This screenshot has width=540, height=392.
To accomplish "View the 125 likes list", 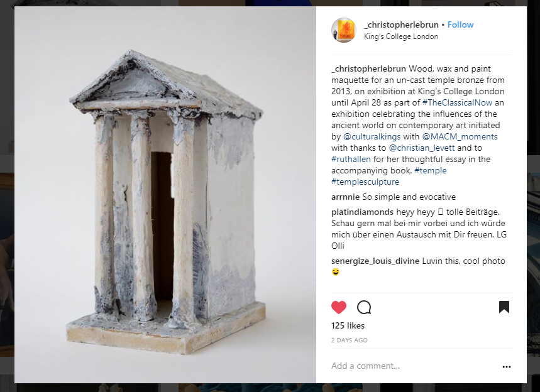I will [348, 325].
